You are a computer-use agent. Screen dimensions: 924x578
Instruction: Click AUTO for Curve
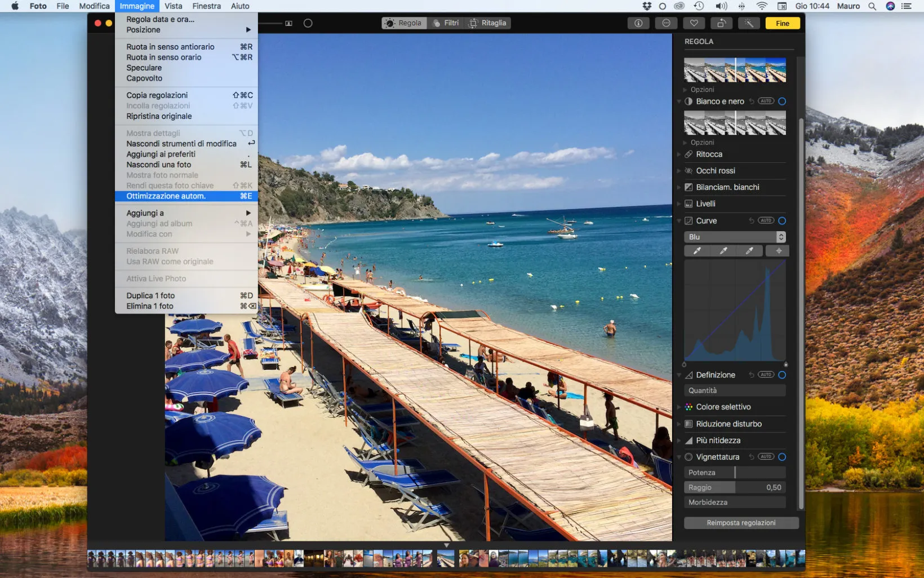click(x=766, y=220)
